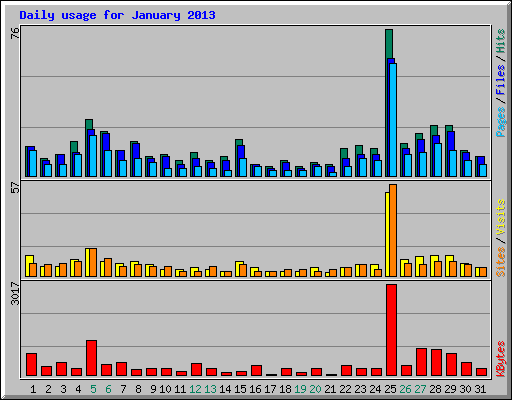Click the blue 'Files' legend label
The image size is (512, 400).
[x=500, y=80]
